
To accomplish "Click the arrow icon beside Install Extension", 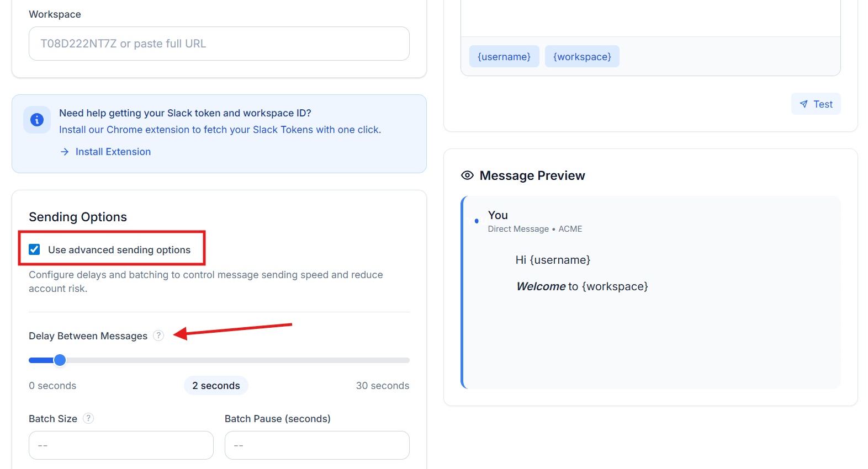I will pyautogui.click(x=65, y=152).
